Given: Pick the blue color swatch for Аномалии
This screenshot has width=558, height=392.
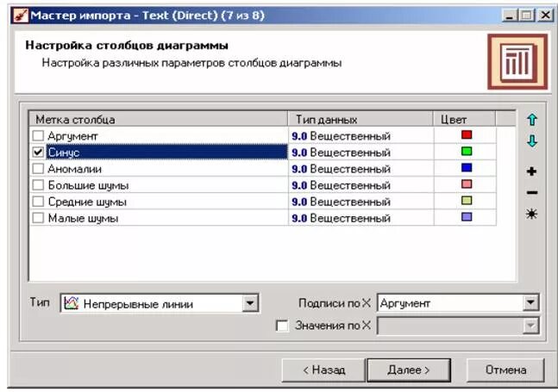Looking at the screenshot, I should pos(467,167).
